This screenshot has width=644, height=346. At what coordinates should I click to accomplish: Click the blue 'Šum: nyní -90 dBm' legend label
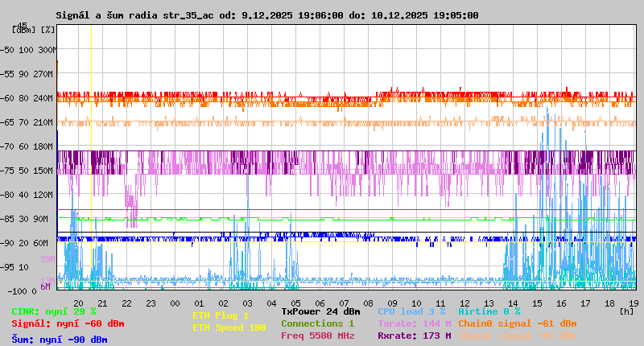(x=60, y=340)
